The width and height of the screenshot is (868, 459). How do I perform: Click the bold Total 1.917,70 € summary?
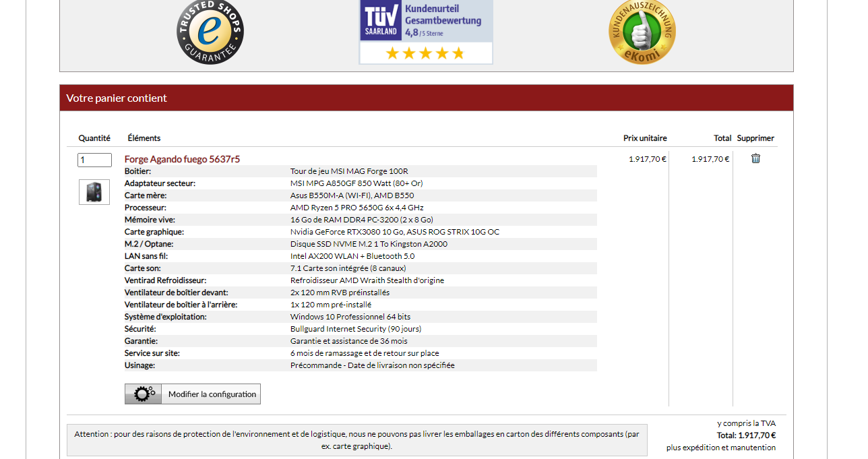[x=745, y=435]
